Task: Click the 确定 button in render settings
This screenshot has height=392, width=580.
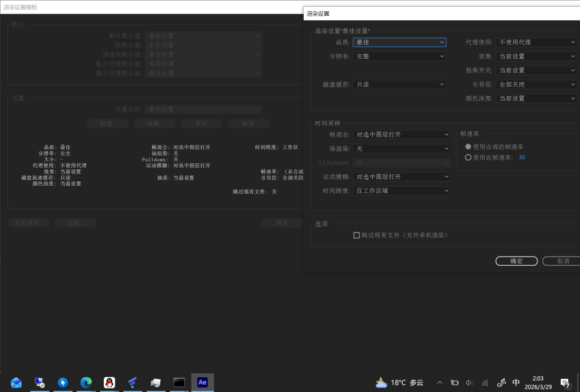Action: [516, 261]
